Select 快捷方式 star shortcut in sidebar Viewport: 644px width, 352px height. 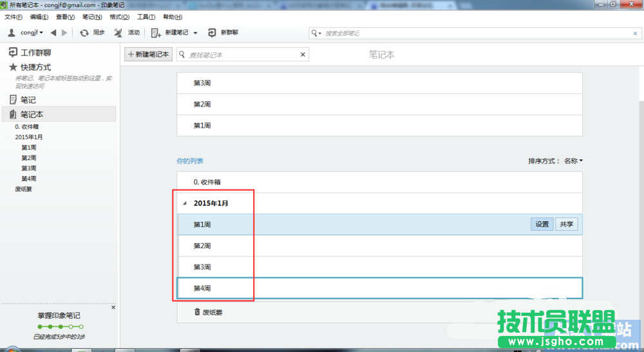pyautogui.click(x=13, y=67)
